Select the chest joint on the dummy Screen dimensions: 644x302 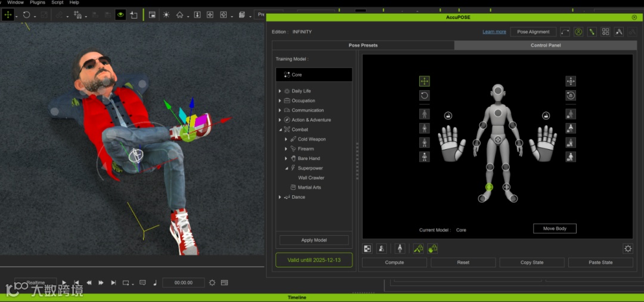point(498,113)
